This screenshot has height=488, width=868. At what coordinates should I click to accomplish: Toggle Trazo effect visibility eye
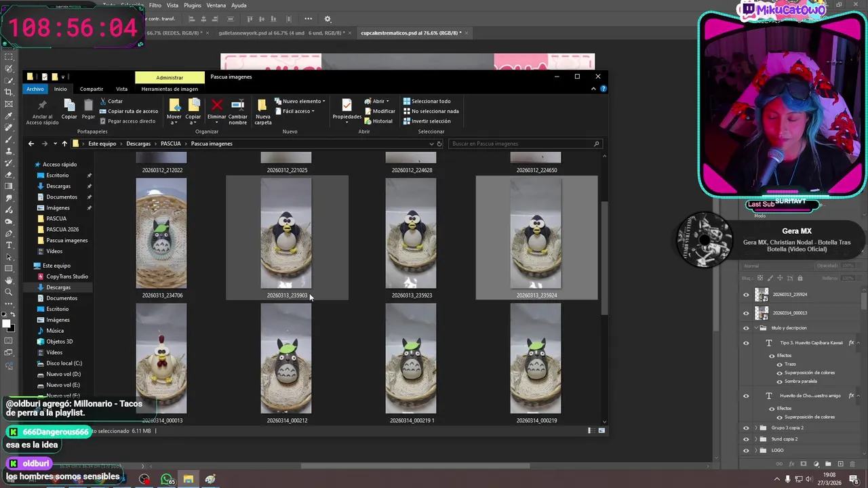pos(779,364)
